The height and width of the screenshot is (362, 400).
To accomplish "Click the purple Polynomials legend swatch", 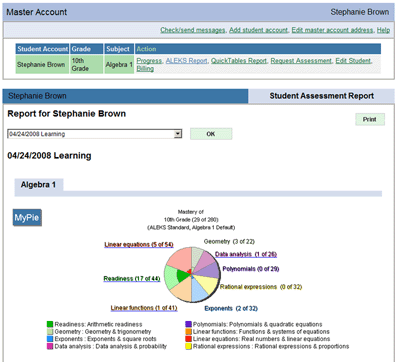I will 189,324.
